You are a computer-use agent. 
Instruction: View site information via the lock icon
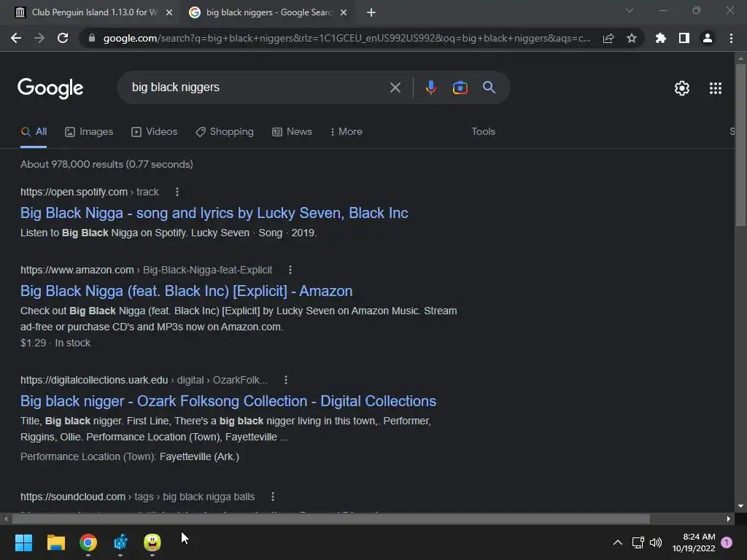(92, 38)
